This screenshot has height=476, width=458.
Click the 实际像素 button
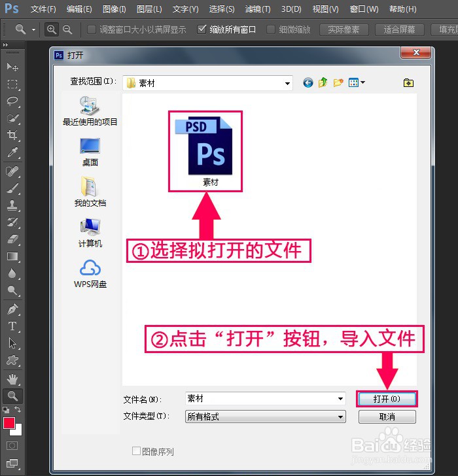pos(343,29)
